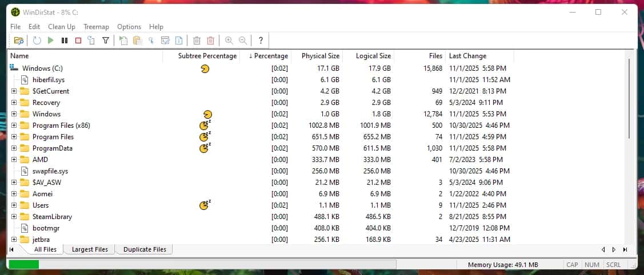Click the zoom in magnifier icon
644x275 pixels.
tap(229, 41)
